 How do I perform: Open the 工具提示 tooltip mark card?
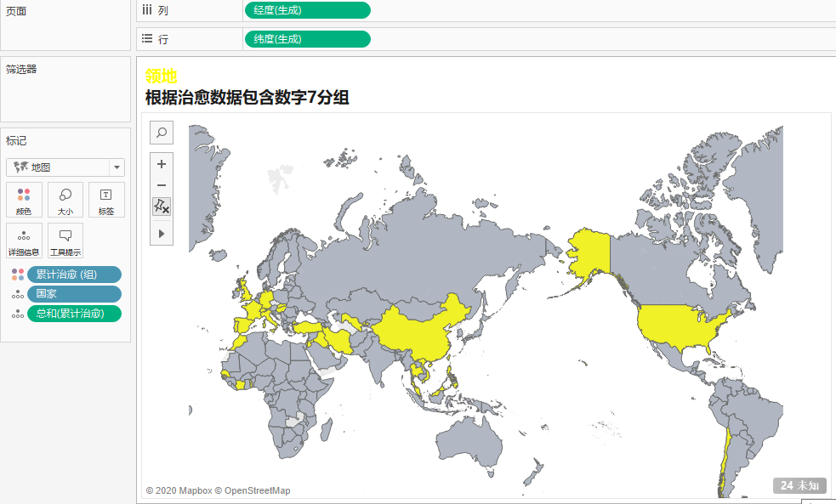[x=65, y=241]
